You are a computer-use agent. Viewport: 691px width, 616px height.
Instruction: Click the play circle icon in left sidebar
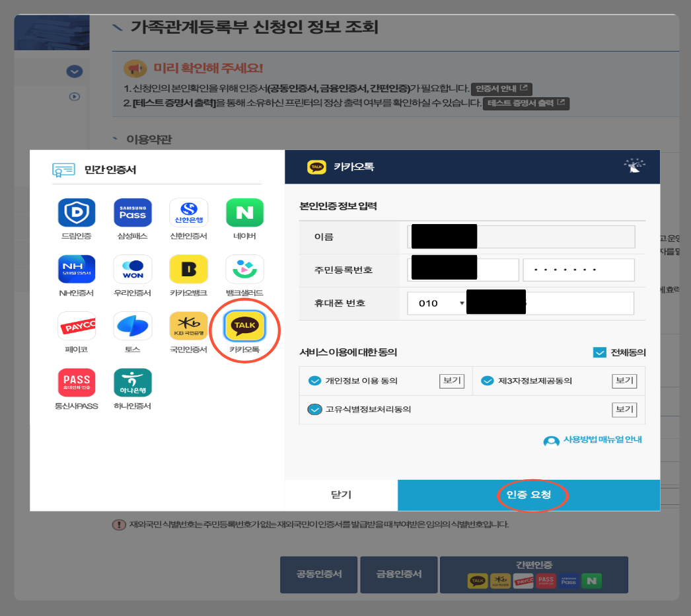(x=75, y=96)
